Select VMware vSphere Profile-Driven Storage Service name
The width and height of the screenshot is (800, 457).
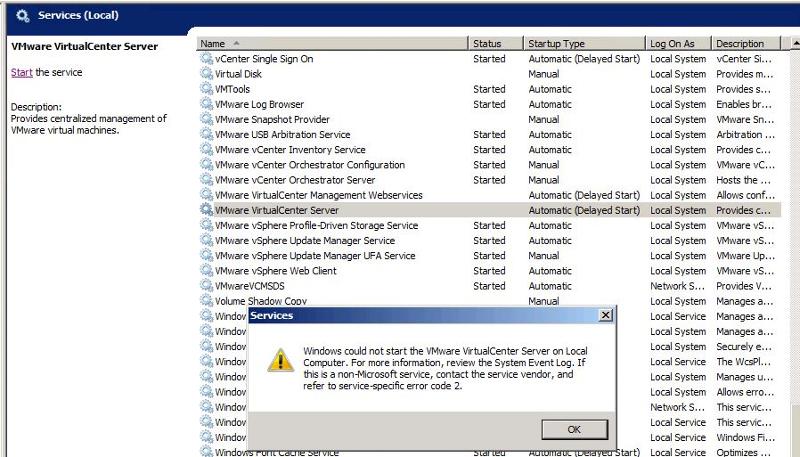316,225
